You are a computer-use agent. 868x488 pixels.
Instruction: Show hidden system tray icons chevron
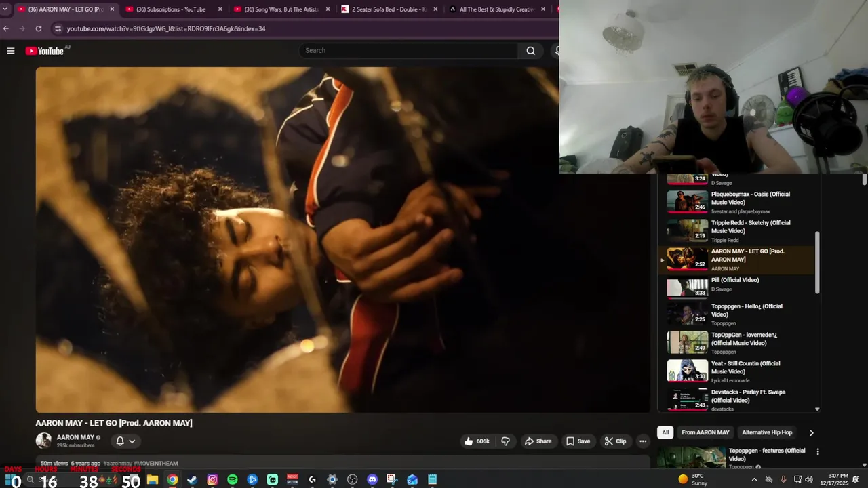[754, 479]
